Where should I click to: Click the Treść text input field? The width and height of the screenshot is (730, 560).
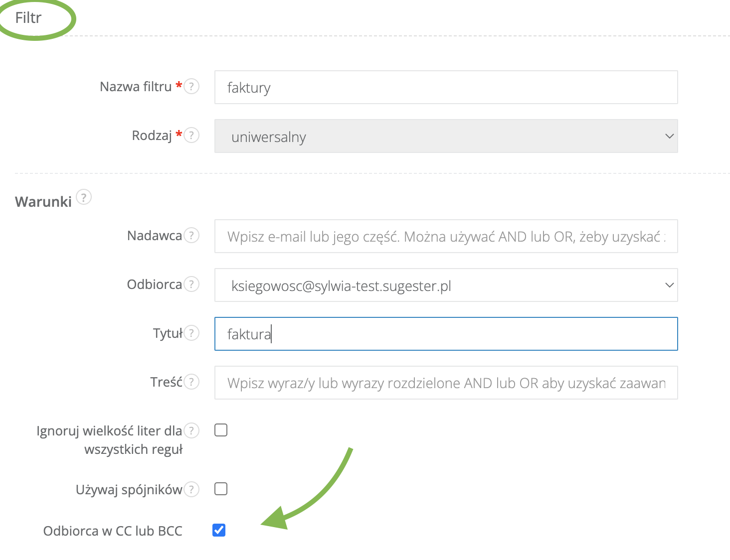click(446, 383)
